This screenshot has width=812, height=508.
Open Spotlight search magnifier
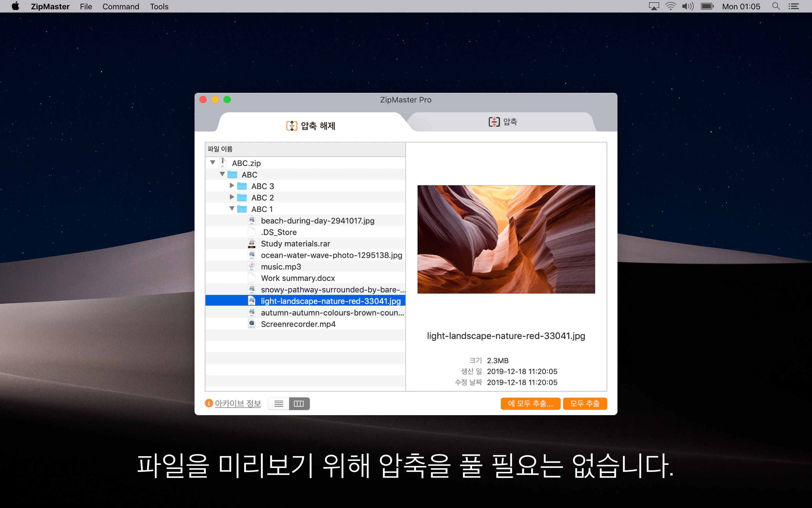tap(776, 6)
